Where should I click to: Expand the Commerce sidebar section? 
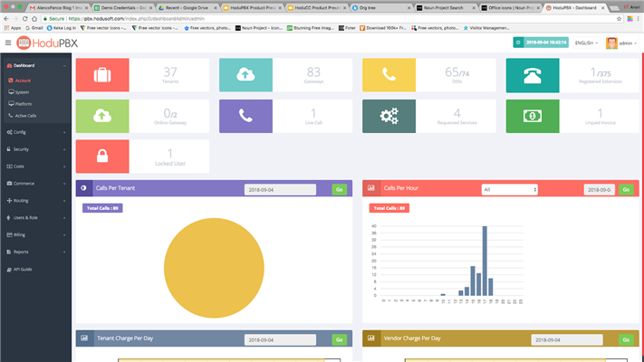[35, 184]
